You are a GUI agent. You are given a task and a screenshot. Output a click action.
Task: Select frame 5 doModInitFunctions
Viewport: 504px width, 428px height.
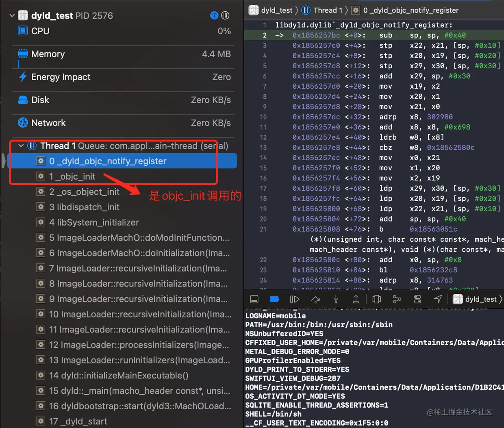122,238
